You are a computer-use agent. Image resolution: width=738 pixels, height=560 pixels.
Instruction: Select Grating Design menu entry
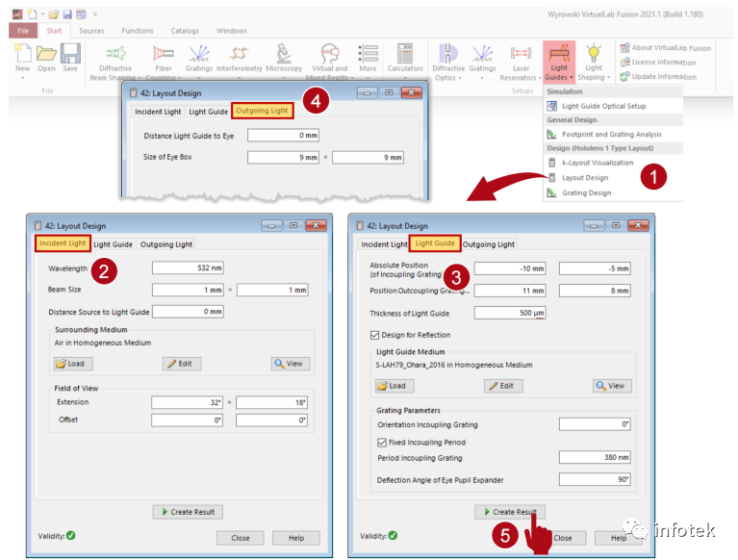tap(613, 193)
